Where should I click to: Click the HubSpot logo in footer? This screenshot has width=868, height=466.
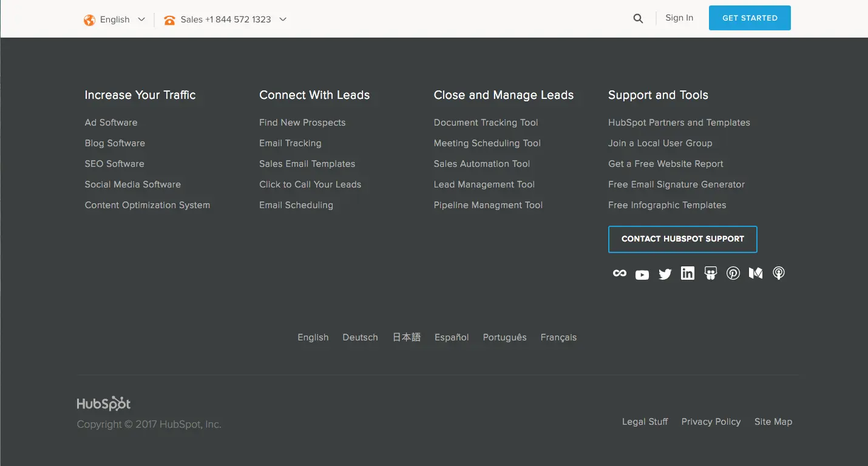(104, 404)
